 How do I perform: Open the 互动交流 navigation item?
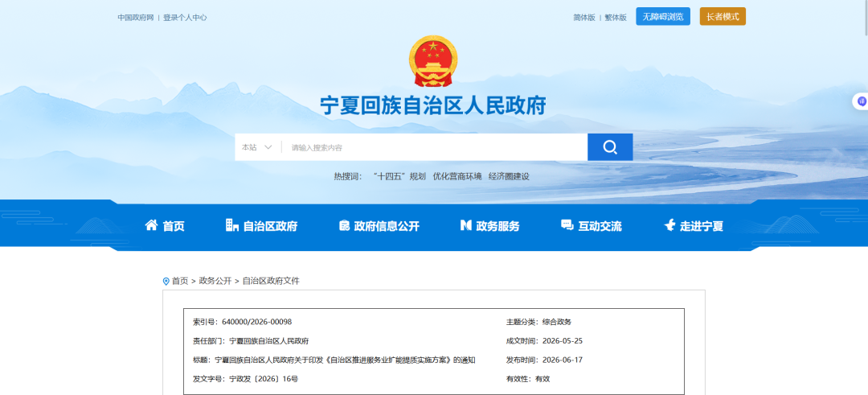(600, 226)
